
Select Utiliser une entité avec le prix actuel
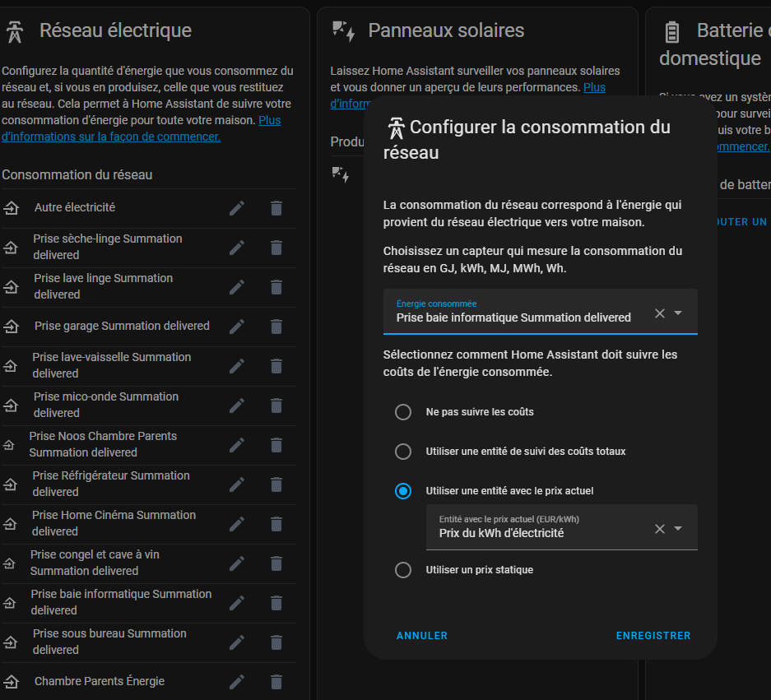pos(403,491)
